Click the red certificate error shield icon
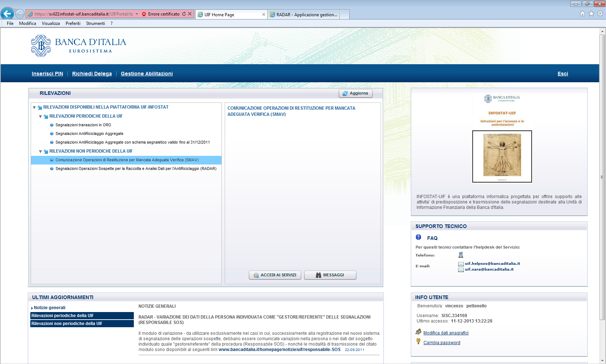 tap(144, 14)
